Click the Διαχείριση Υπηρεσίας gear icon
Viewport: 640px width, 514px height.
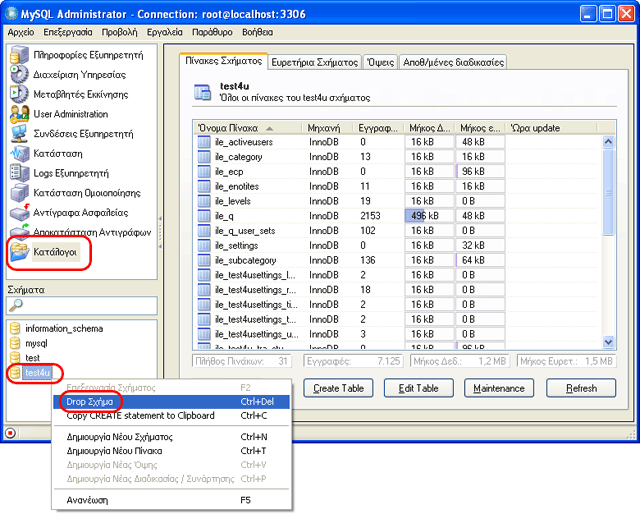tap(19, 75)
